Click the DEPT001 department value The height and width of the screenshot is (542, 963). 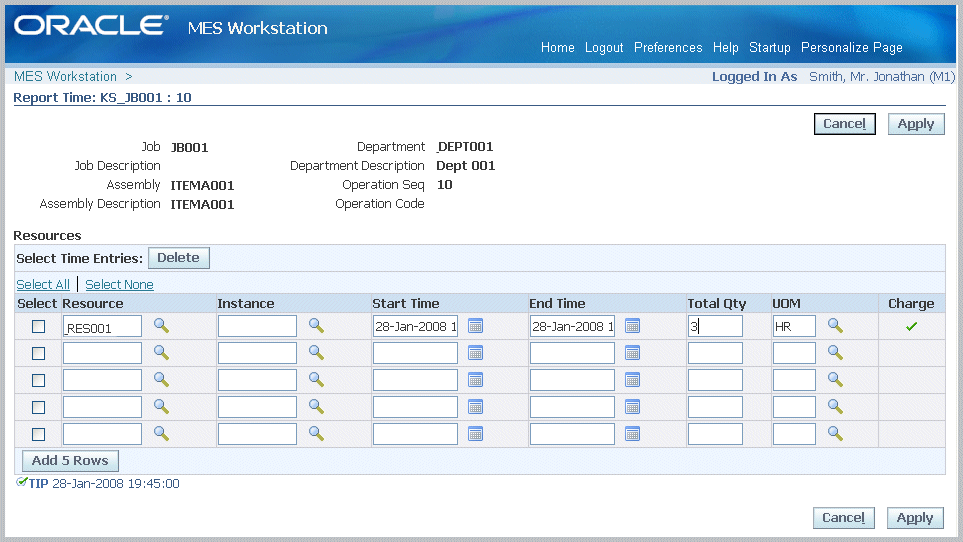pos(465,147)
